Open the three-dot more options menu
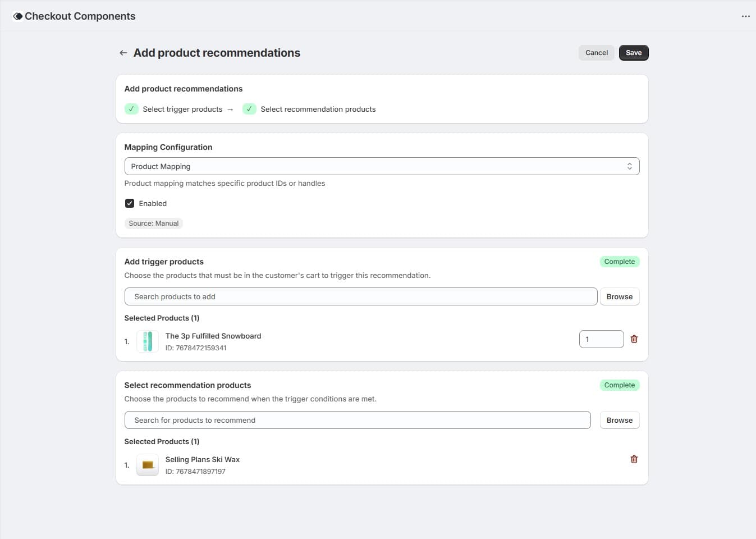Viewport: 756px width, 539px height. click(745, 16)
